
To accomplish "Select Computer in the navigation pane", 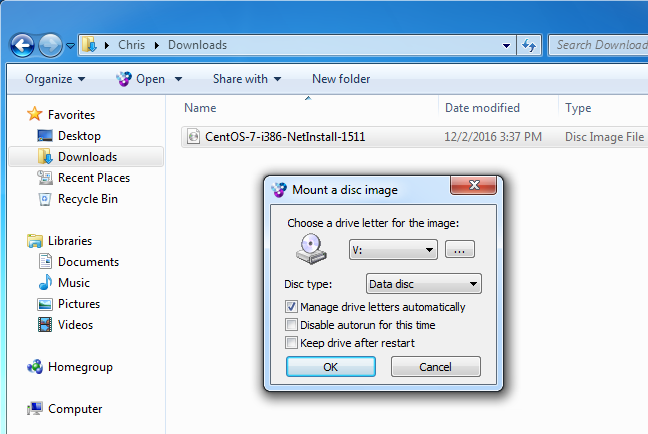I will [x=35, y=409].
